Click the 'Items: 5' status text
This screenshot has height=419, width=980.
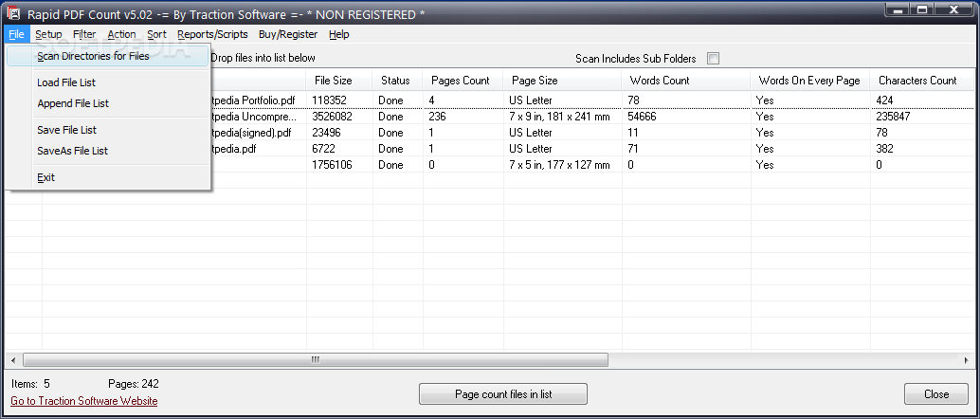click(30, 384)
